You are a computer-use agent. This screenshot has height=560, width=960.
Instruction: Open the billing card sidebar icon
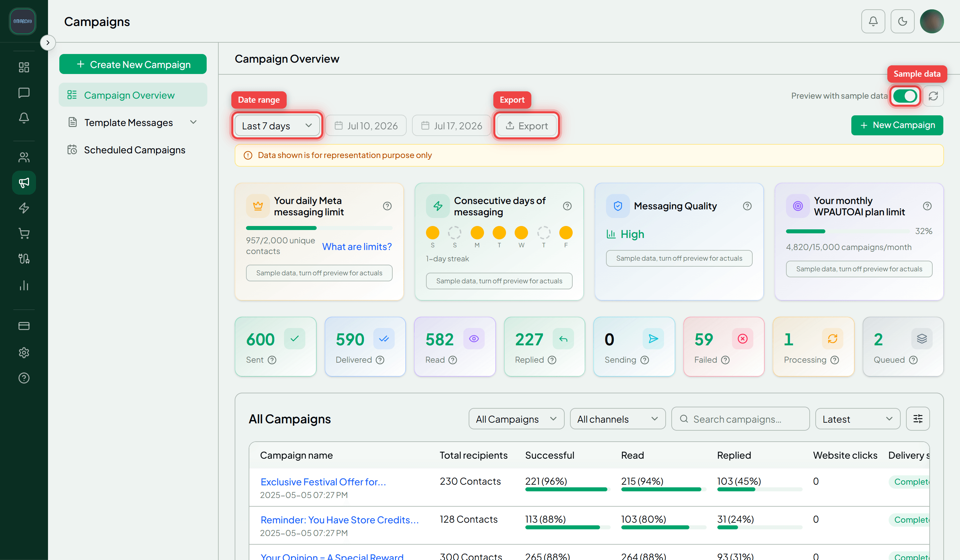pos(24,326)
